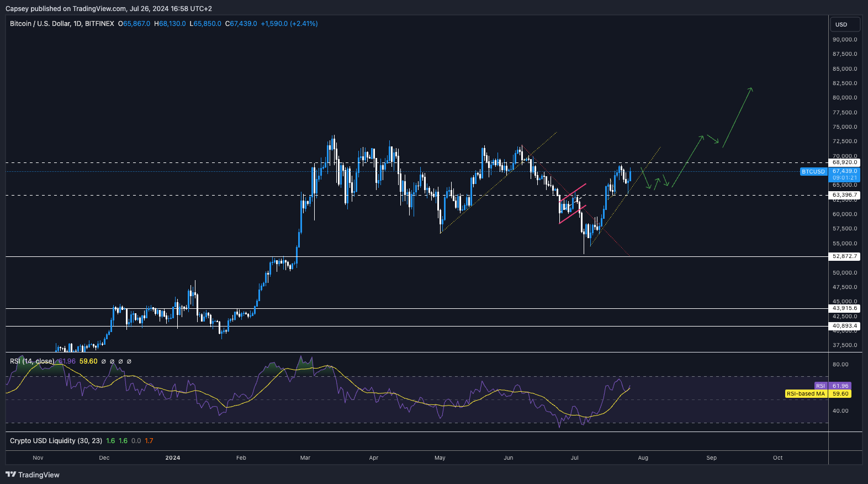Click 80,000.0 on the price axis
868x484 pixels.
coord(845,98)
